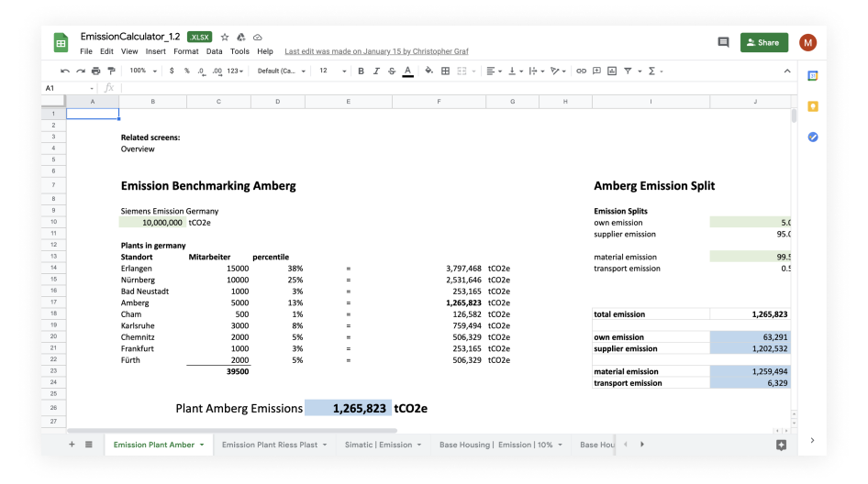Increase decimal places

click(217, 71)
